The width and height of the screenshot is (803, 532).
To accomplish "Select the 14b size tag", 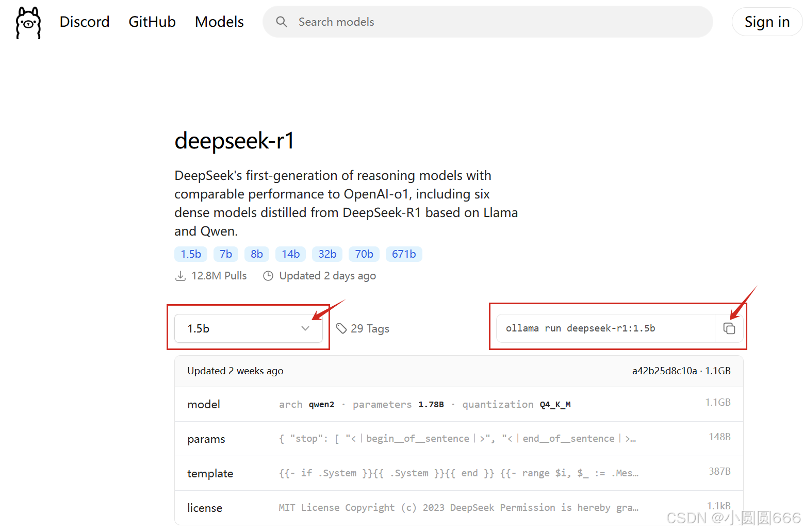I will [291, 254].
